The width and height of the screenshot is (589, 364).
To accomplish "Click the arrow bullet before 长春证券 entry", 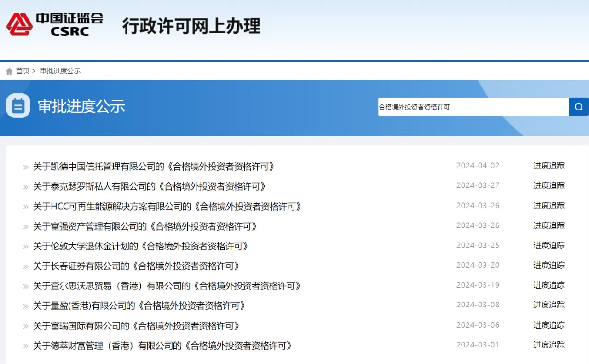I will pos(26,266).
